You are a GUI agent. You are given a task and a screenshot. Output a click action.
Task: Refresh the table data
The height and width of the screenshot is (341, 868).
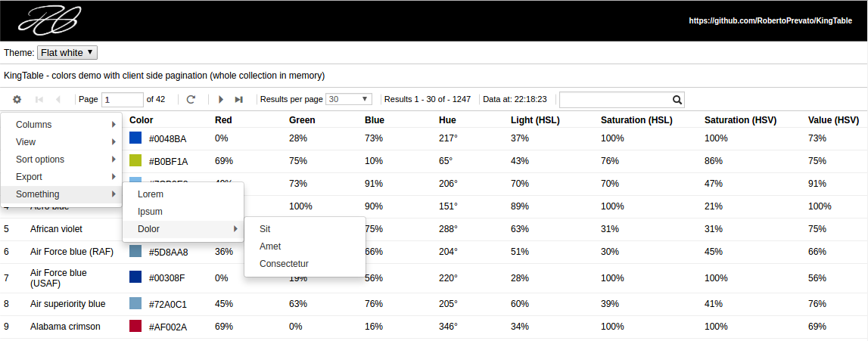tap(191, 99)
